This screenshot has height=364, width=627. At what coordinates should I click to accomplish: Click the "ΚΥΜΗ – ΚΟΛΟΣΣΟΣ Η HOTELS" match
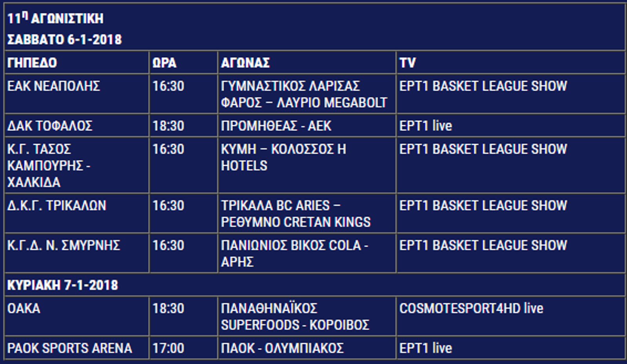pyautogui.click(x=283, y=157)
